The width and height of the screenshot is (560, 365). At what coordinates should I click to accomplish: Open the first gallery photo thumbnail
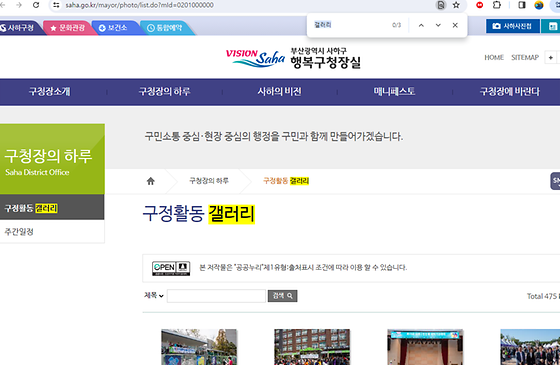199,347
